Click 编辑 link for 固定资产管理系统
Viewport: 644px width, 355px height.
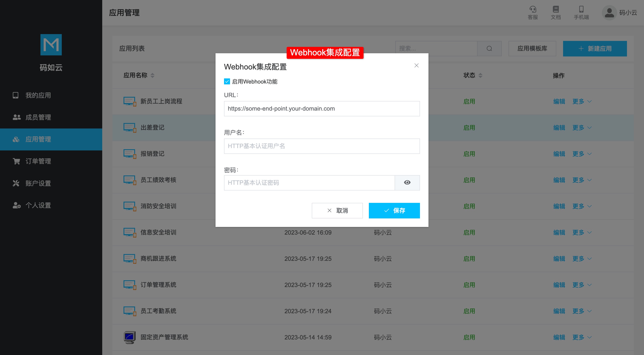click(x=559, y=337)
